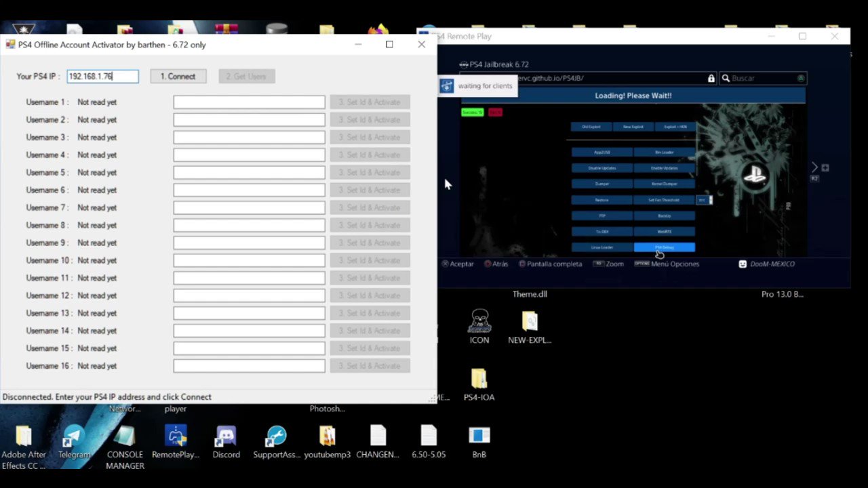Open the PS4-IOA desktop folder

coord(479,385)
